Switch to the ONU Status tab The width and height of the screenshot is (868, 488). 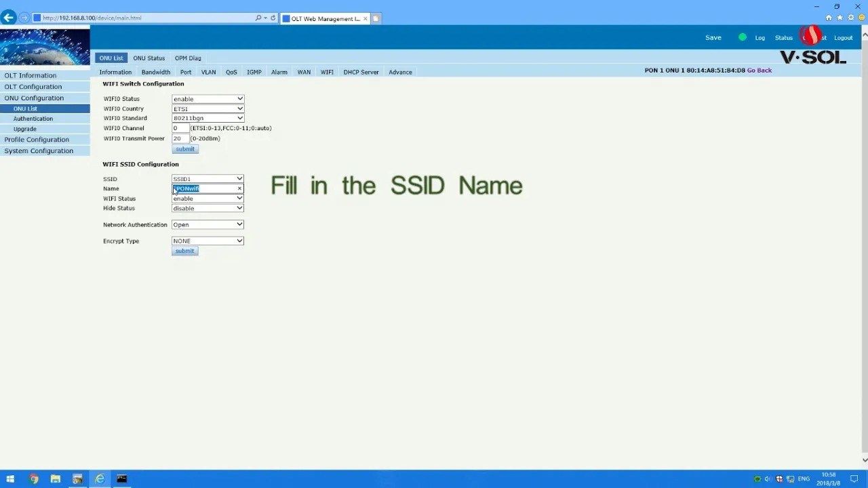(149, 58)
